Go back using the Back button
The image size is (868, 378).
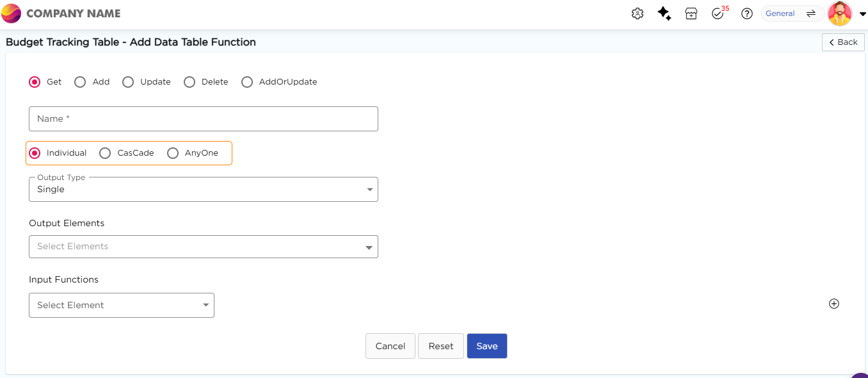843,42
